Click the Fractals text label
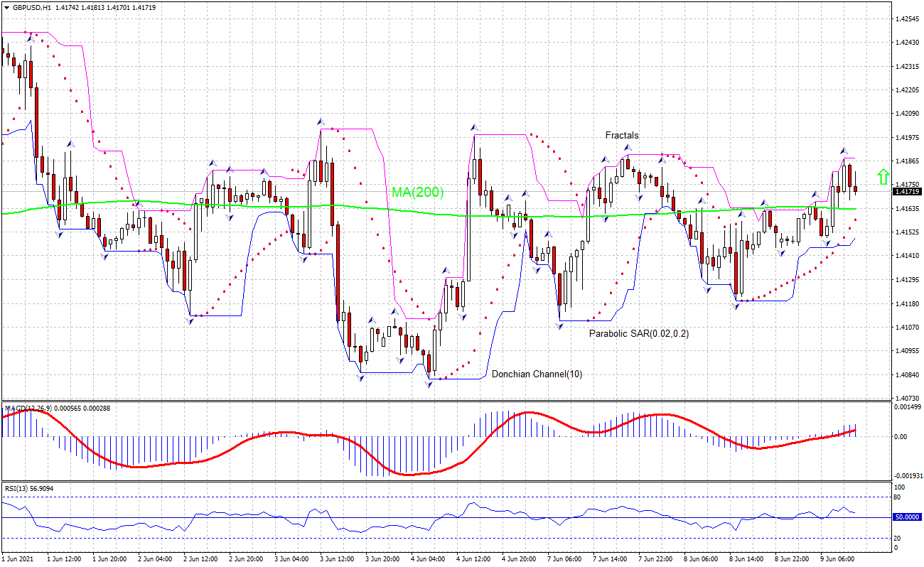924x567 pixels. (x=622, y=135)
